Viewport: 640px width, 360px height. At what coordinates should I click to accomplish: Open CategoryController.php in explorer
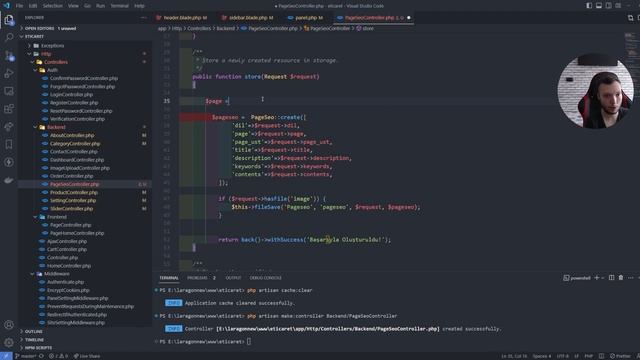click(86, 143)
